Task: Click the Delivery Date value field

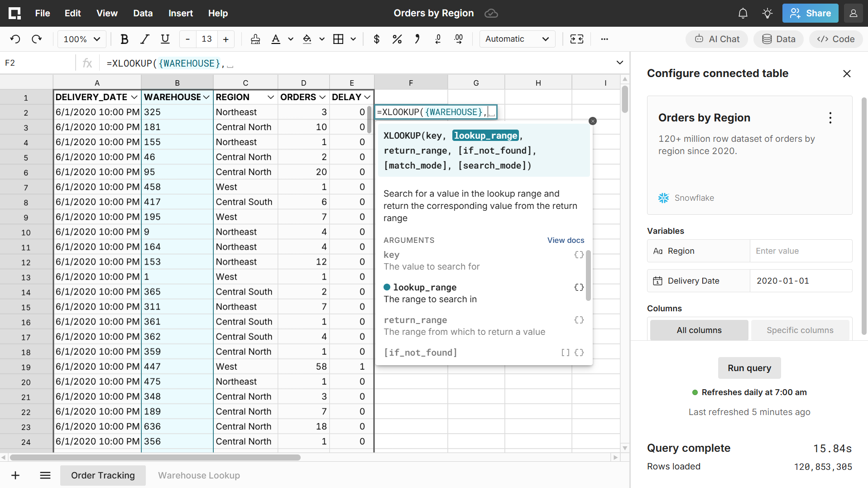Action: 801,281
